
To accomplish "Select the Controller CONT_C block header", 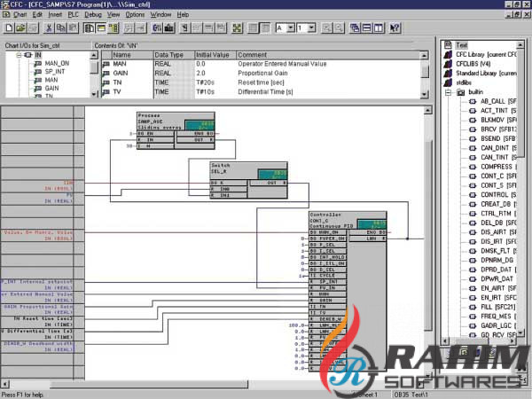I will click(x=348, y=221).
